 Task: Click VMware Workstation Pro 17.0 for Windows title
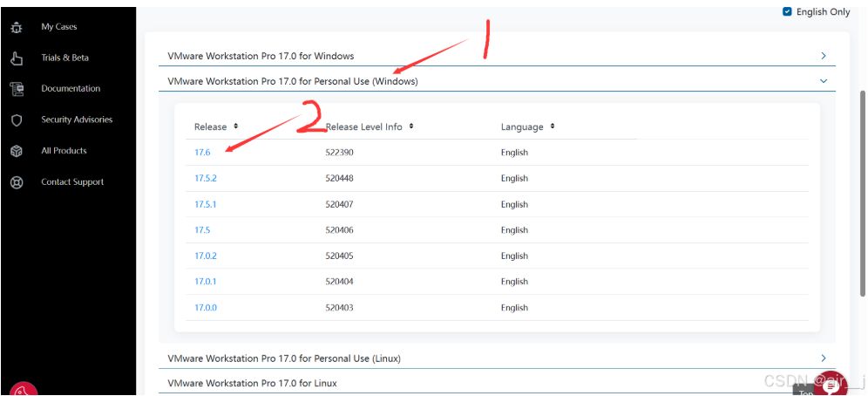261,56
